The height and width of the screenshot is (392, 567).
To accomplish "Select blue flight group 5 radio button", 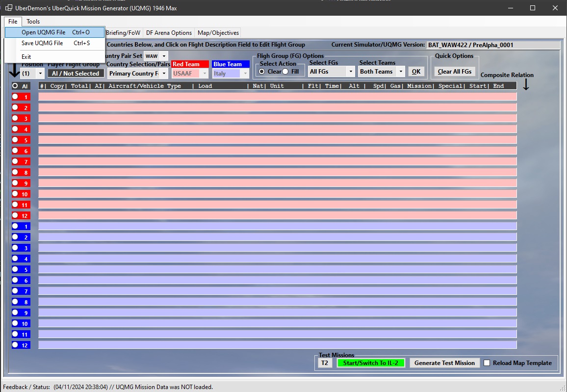I will pyautogui.click(x=15, y=269).
